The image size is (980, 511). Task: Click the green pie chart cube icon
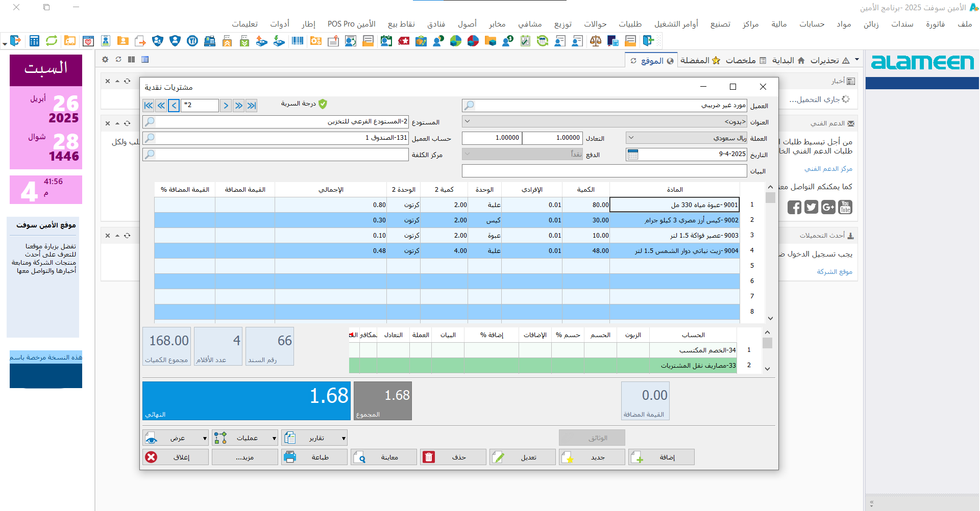(456, 41)
